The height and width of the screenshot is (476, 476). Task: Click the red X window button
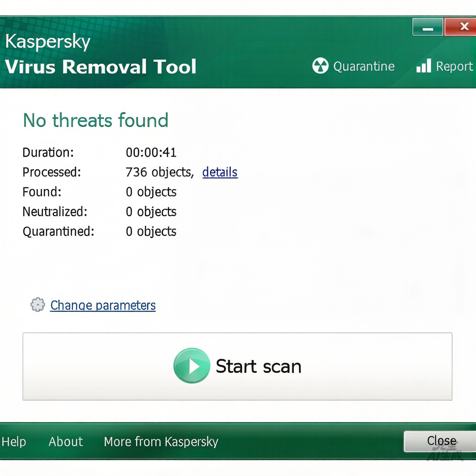click(460, 27)
